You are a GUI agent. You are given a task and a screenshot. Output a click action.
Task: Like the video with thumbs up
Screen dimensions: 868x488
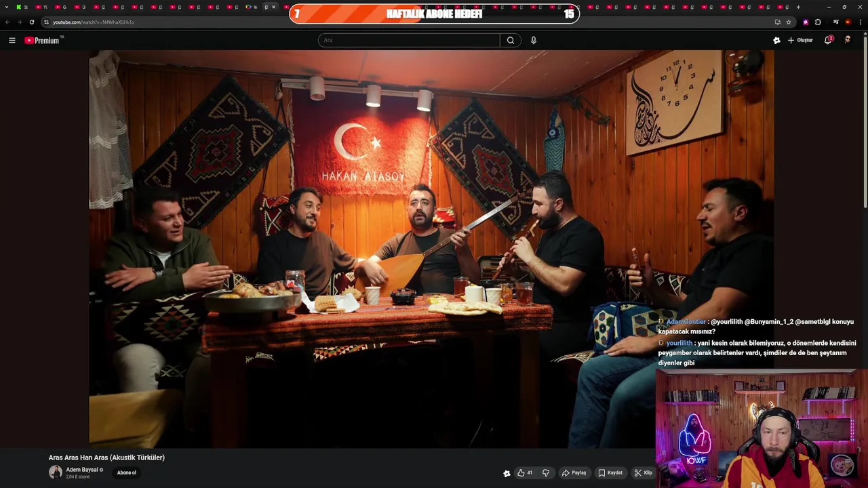(x=524, y=473)
